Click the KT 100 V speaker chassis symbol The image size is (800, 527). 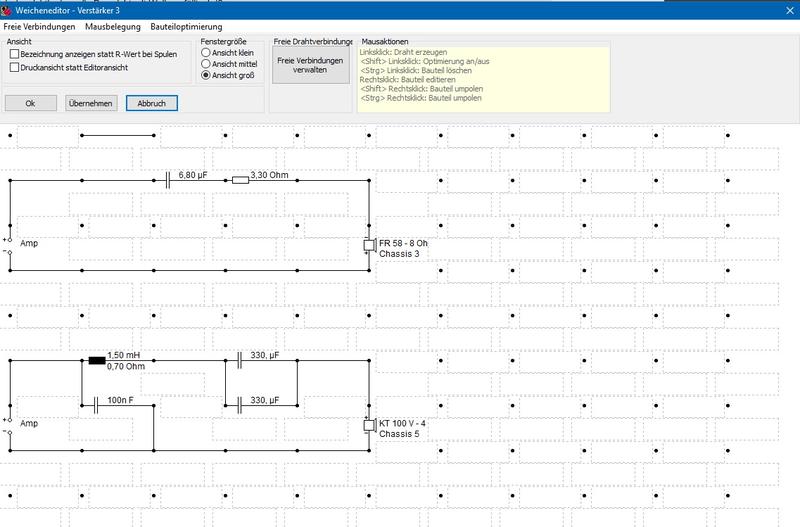click(x=368, y=427)
